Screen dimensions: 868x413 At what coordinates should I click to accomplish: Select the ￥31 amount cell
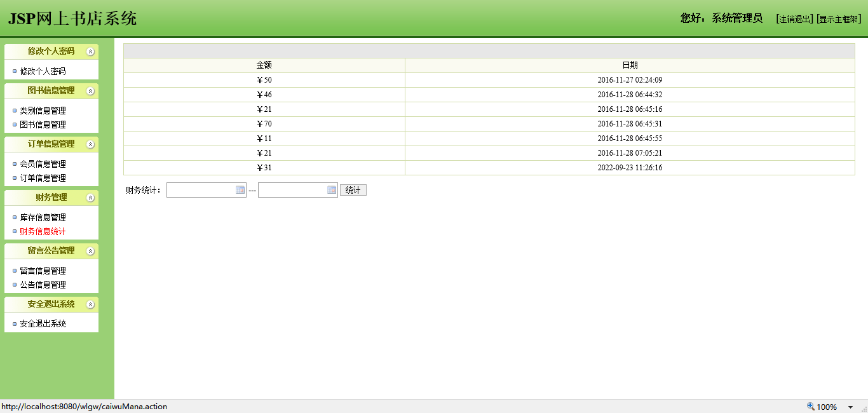(x=264, y=168)
